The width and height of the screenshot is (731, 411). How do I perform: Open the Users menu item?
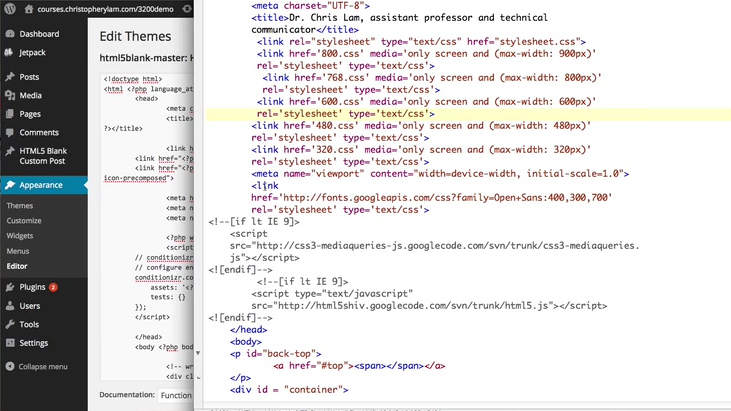(x=29, y=306)
